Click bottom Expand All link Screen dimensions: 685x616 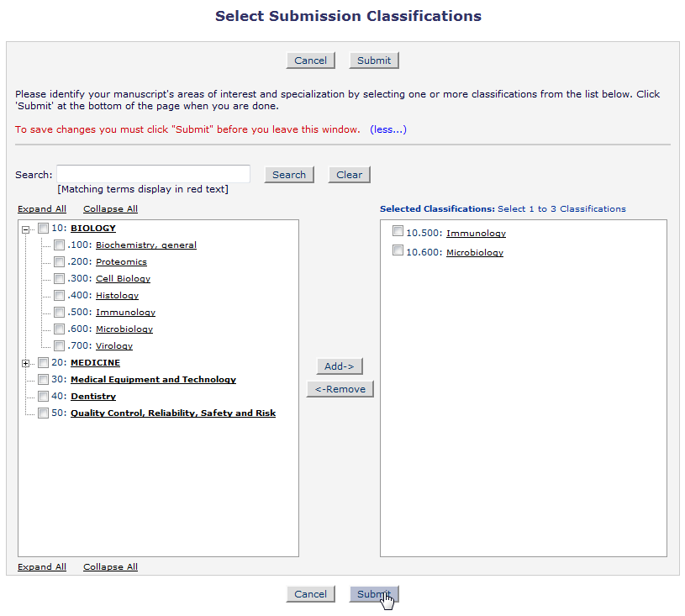(x=42, y=566)
